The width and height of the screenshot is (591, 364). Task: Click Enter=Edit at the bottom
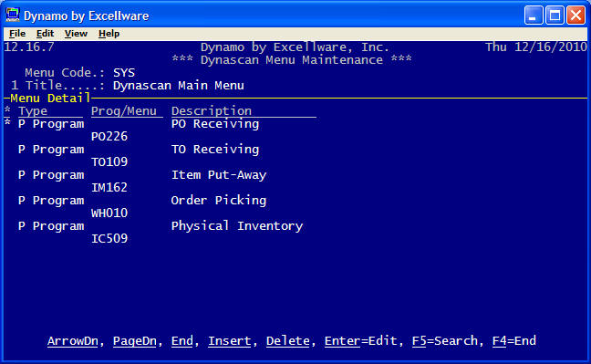coord(360,341)
